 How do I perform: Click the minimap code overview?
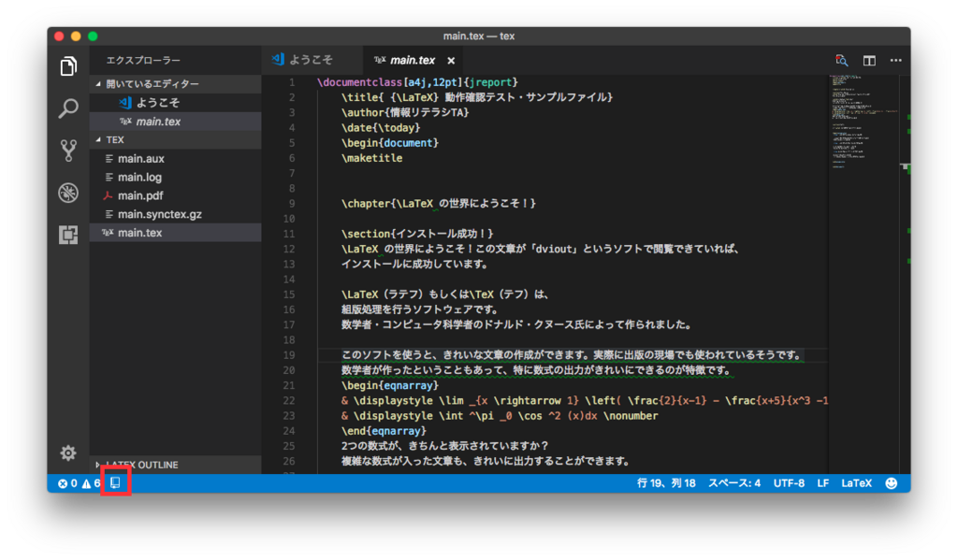click(864, 122)
